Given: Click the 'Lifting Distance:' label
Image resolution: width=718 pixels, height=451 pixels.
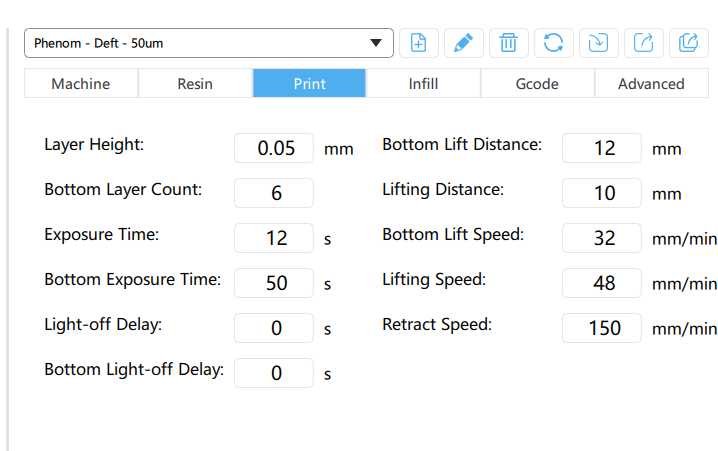Looking at the screenshot, I should [443, 190].
